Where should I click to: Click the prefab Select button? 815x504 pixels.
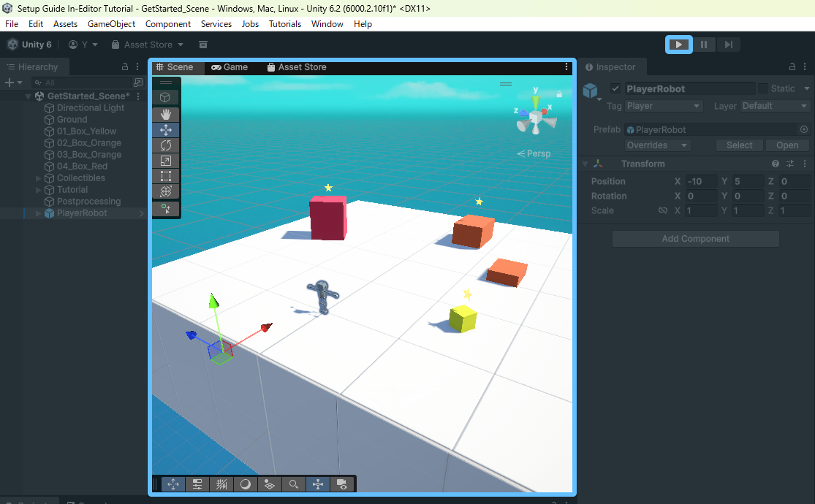click(x=739, y=145)
